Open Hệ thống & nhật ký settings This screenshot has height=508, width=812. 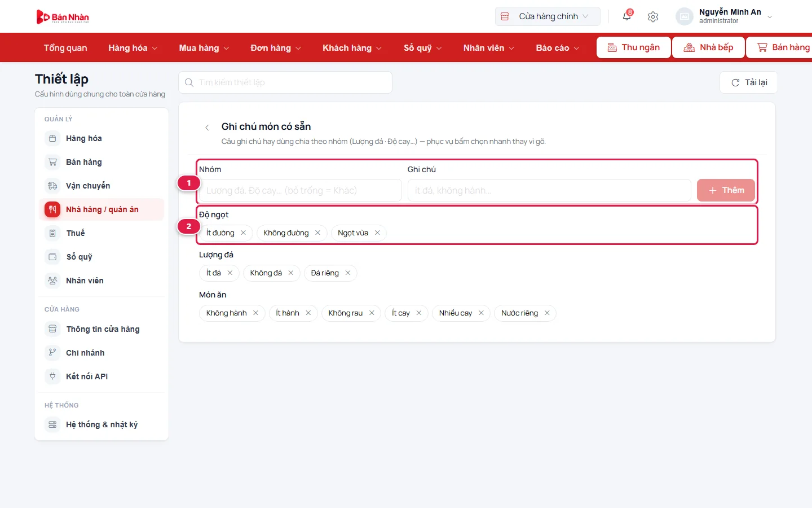coord(101,424)
